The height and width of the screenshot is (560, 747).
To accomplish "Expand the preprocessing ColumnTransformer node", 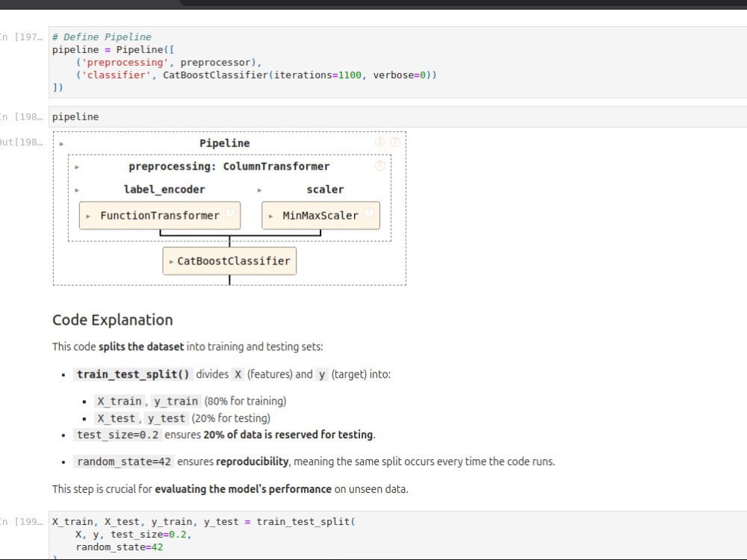I will point(75,166).
